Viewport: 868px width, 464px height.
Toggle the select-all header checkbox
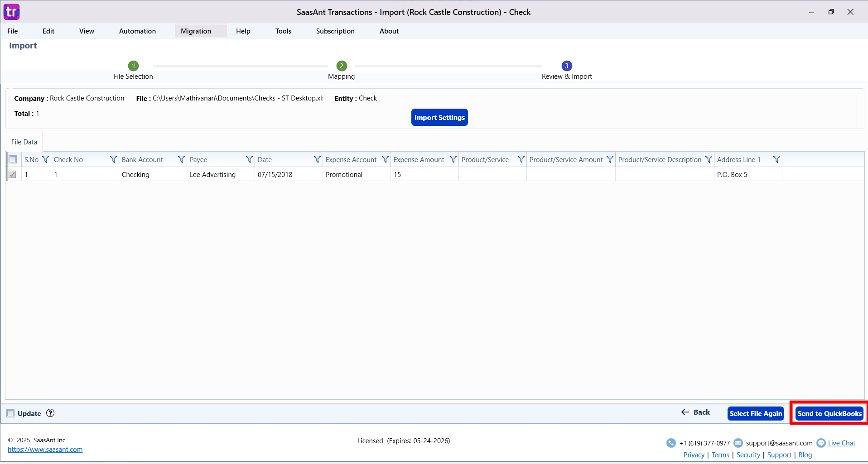[13, 159]
